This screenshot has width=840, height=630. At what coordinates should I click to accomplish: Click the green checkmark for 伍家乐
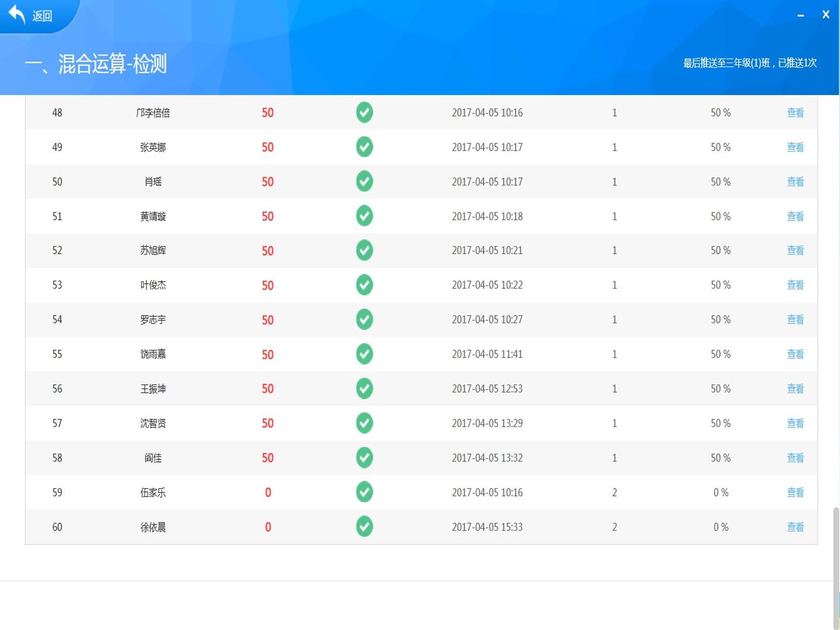pos(365,492)
